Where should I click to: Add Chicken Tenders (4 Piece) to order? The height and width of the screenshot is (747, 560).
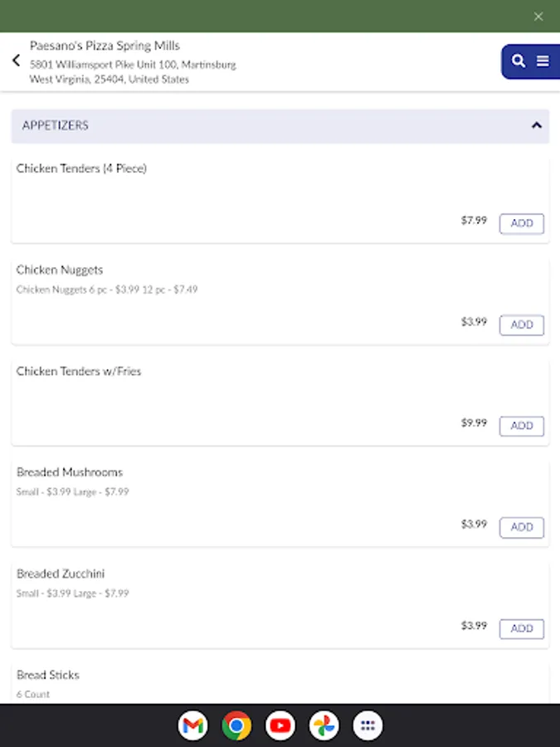point(521,223)
